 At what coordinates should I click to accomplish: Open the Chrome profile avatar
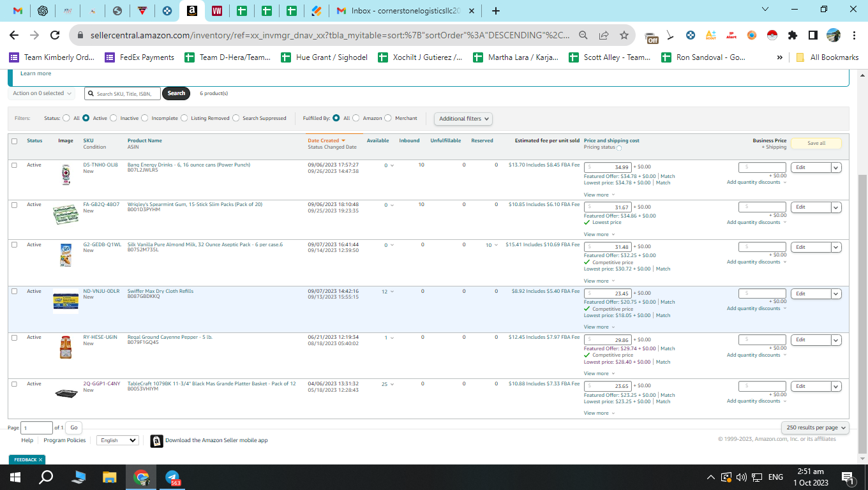pyautogui.click(x=834, y=36)
